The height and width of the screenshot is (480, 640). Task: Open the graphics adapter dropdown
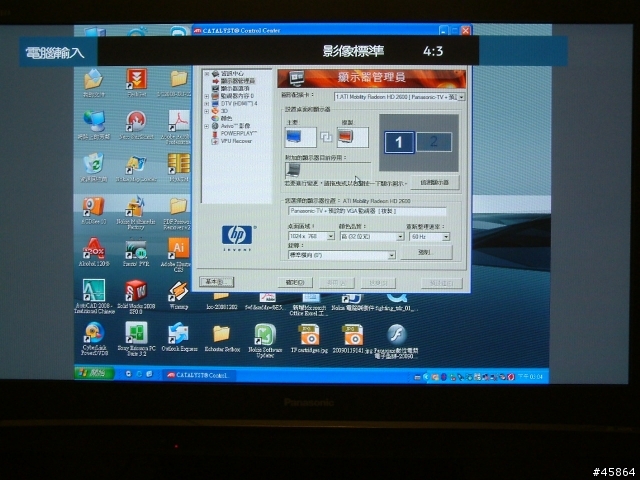pos(461,97)
